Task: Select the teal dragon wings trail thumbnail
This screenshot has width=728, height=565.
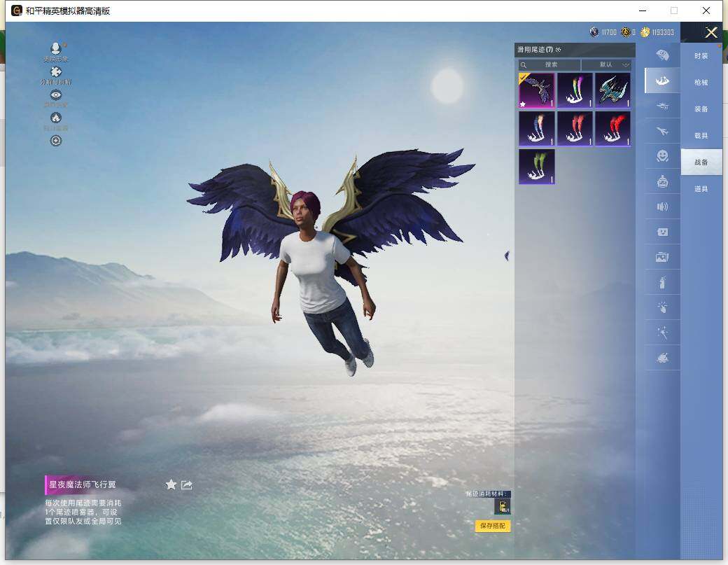Action: click(613, 90)
